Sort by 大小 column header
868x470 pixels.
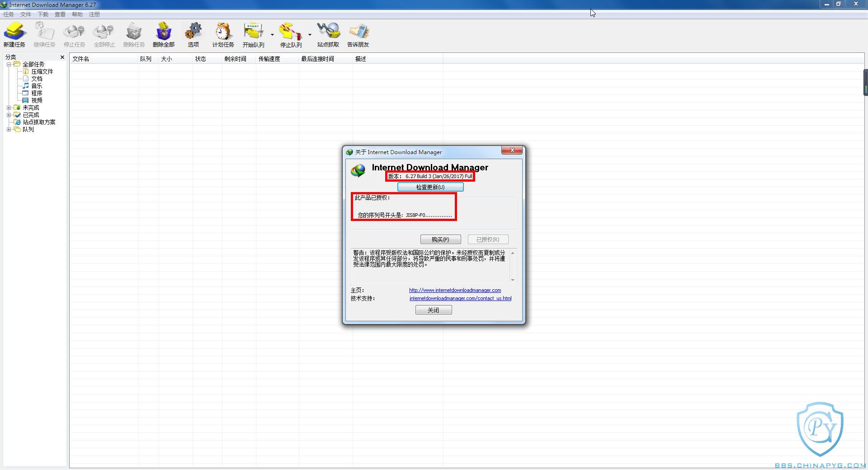click(x=176, y=59)
